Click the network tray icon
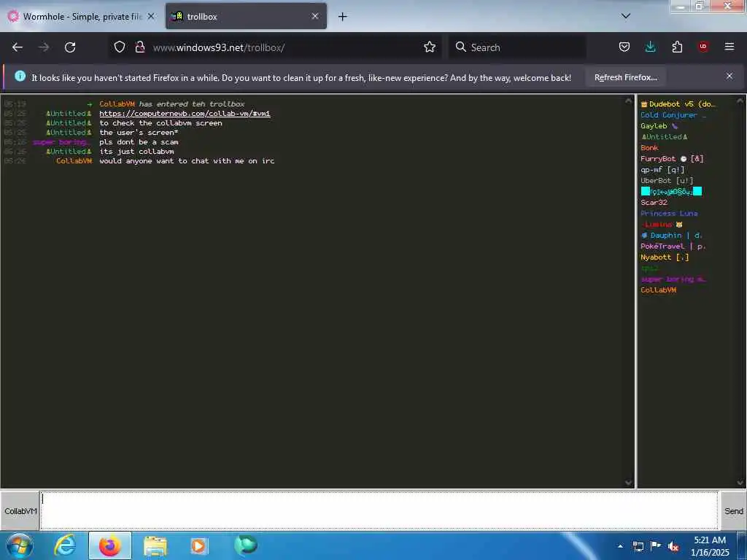Image resolution: width=747 pixels, height=560 pixels. [x=638, y=546]
